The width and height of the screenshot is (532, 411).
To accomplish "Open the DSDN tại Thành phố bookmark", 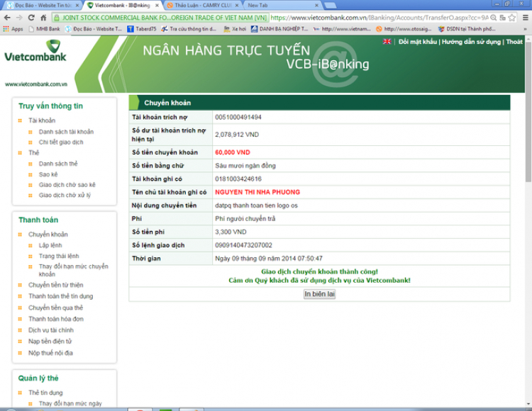I will pyautogui.click(x=467, y=29).
